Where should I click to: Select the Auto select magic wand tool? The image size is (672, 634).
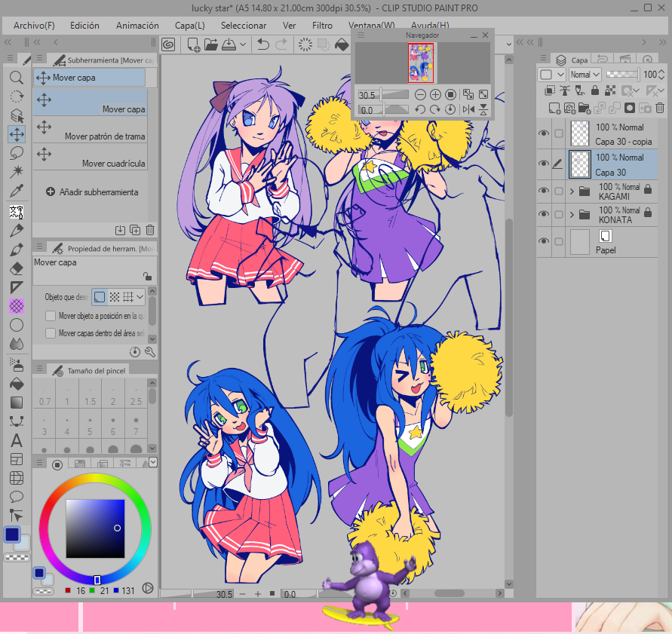pos(17,172)
